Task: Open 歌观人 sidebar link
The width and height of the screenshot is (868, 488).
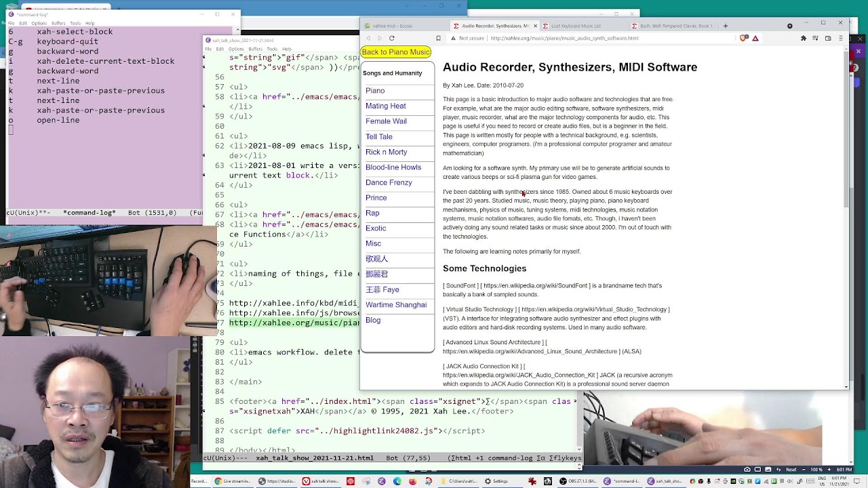Action: (377, 259)
